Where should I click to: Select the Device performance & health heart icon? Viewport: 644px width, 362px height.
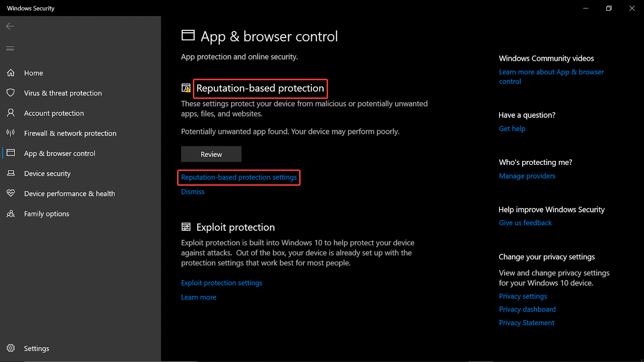(x=11, y=193)
